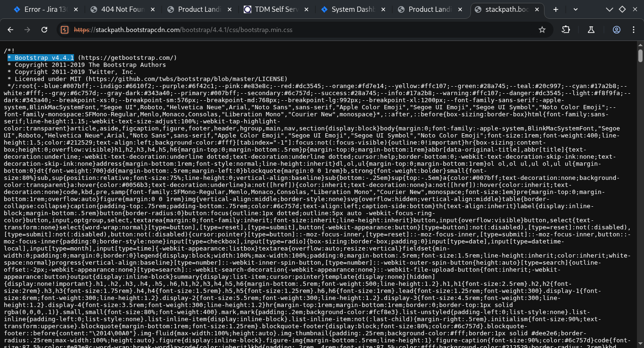This screenshot has width=644, height=348.
Task: Open the profile avatar icon
Action: [616, 30]
